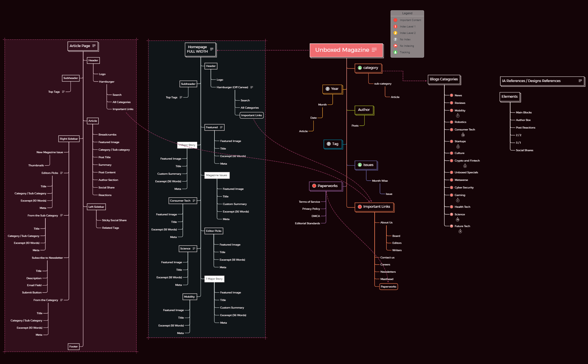Image resolution: width=588 pixels, height=364 pixels.
Task: Select the Magazine Issues white node
Action: coord(216,175)
